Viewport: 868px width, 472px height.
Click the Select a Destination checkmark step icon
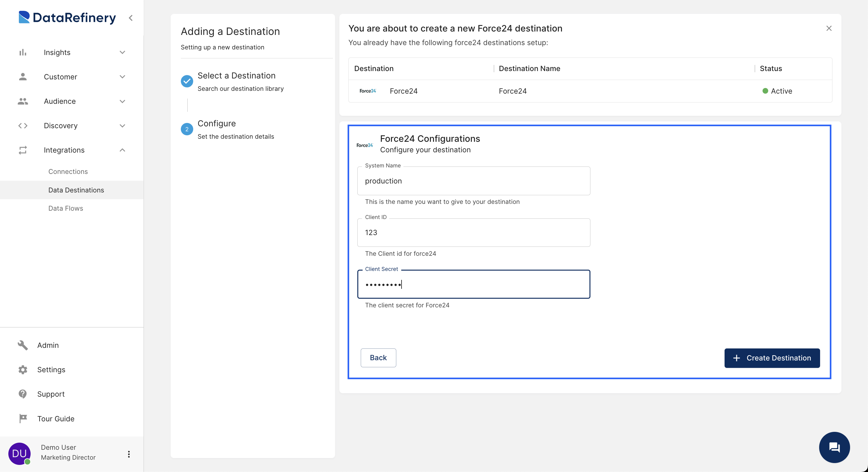coord(187,81)
